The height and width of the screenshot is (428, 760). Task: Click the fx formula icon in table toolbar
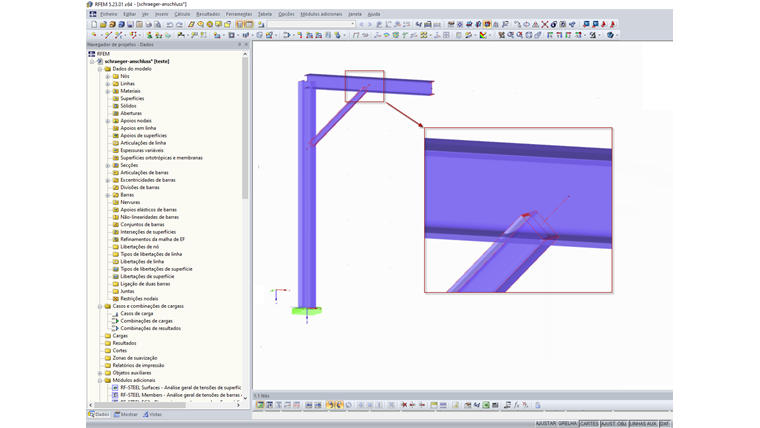click(x=517, y=405)
